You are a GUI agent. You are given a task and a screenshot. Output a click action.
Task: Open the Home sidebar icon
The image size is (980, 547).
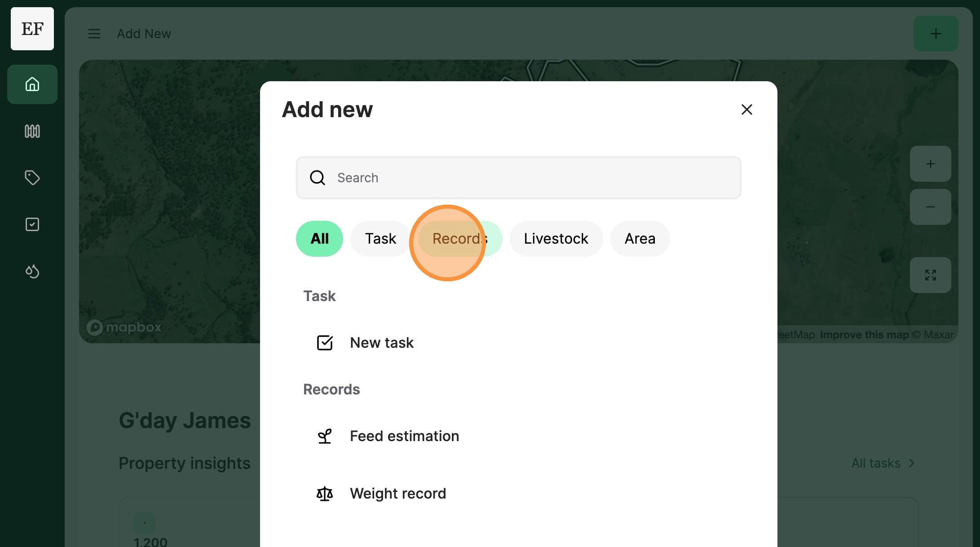(x=32, y=84)
